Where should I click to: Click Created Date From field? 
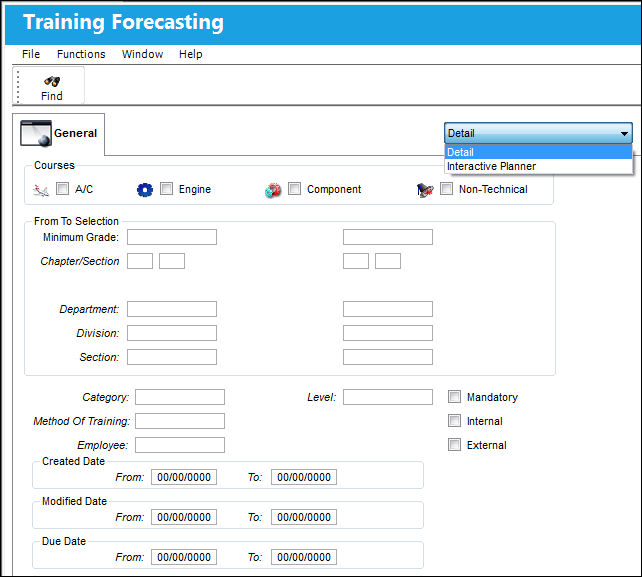(184, 477)
